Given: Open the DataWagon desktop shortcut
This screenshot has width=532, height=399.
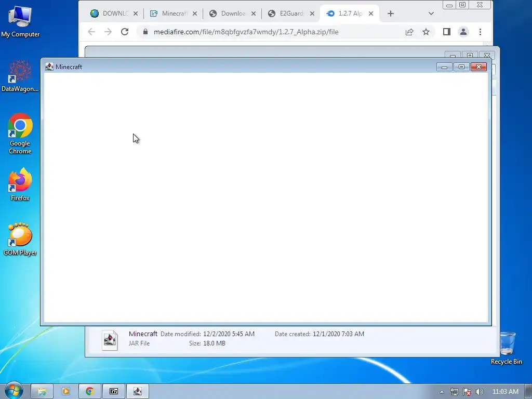Looking at the screenshot, I should pyautogui.click(x=20, y=76).
